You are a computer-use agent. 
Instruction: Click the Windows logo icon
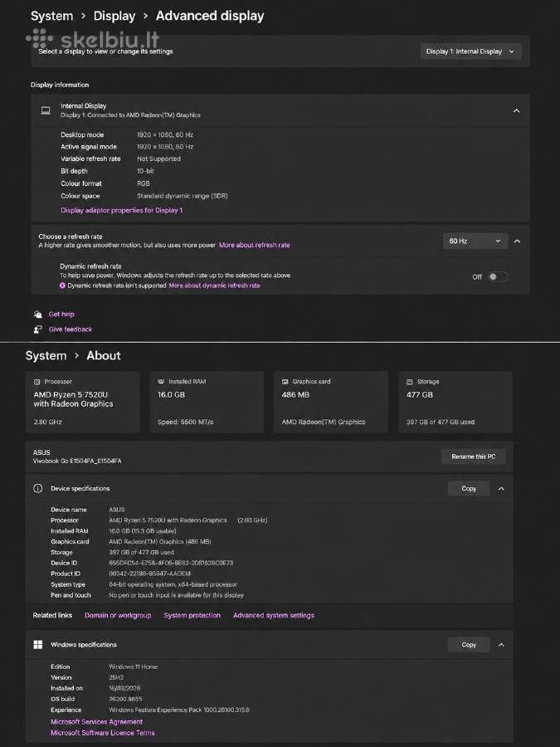tap(38, 645)
